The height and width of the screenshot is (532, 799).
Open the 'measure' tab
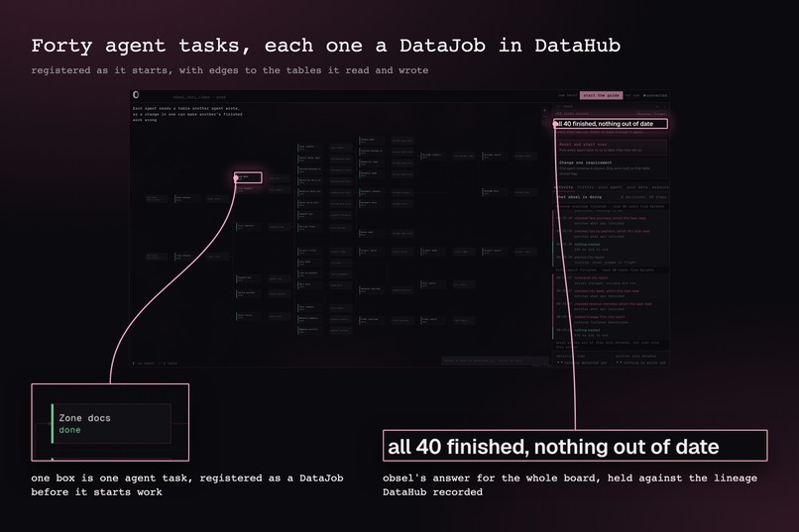660,187
